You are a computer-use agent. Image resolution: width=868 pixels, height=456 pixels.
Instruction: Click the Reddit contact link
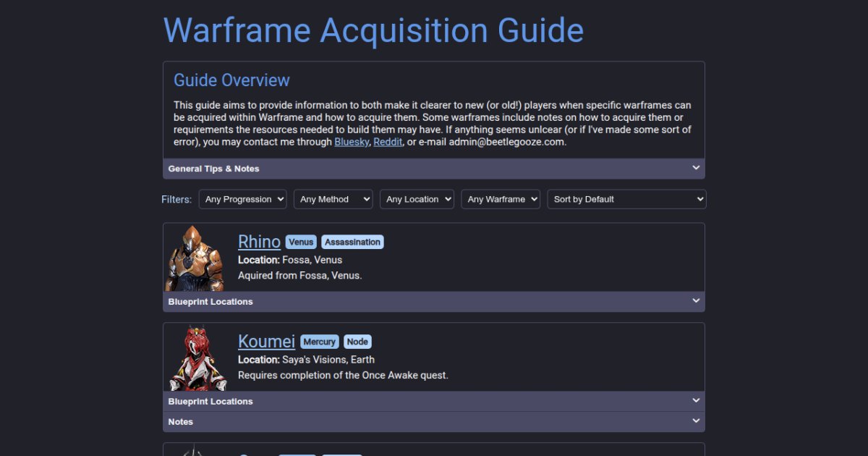388,142
